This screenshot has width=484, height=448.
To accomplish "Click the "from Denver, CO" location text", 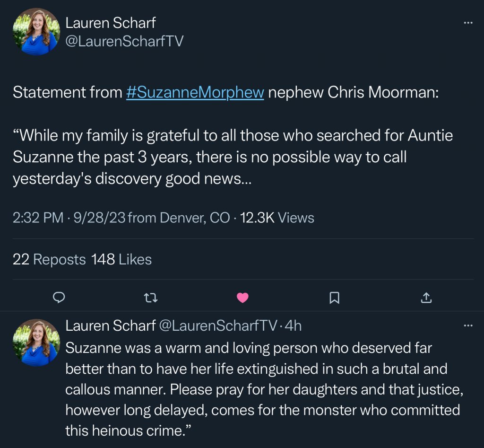I will click(x=179, y=218).
